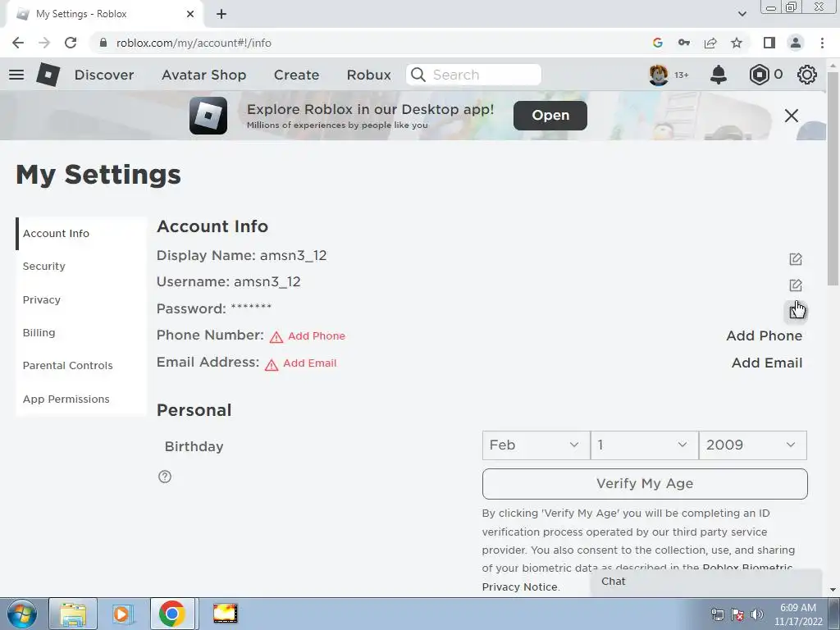This screenshot has width=840, height=630.
Task: Click red Add Phone warning link
Action: tap(317, 336)
